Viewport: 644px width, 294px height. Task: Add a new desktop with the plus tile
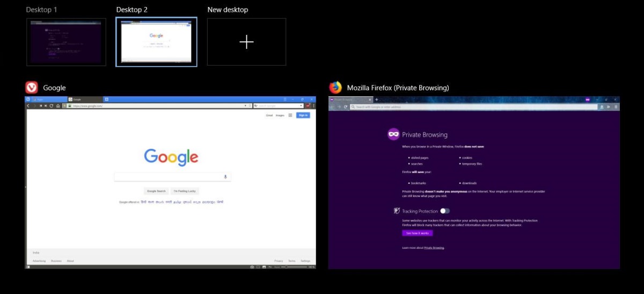point(246,42)
